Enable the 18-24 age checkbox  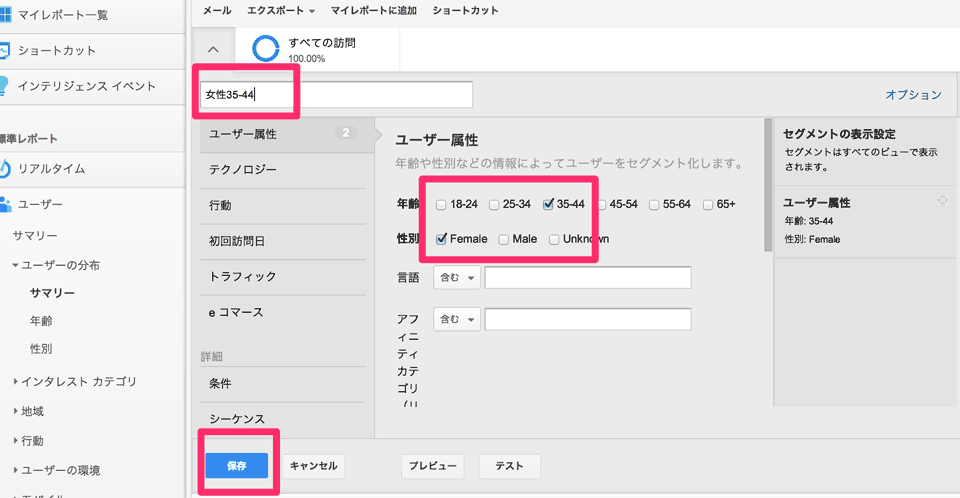pos(441,205)
